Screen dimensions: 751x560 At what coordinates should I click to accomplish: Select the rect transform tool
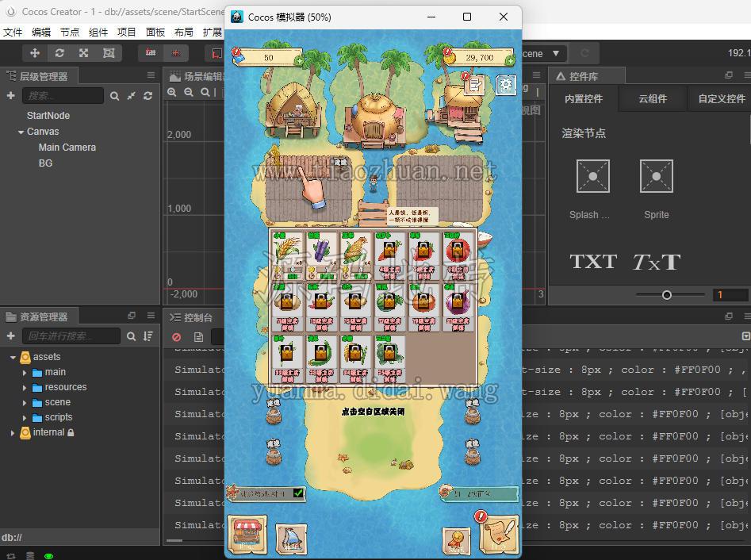pyautogui.click(x=109, y=53)
